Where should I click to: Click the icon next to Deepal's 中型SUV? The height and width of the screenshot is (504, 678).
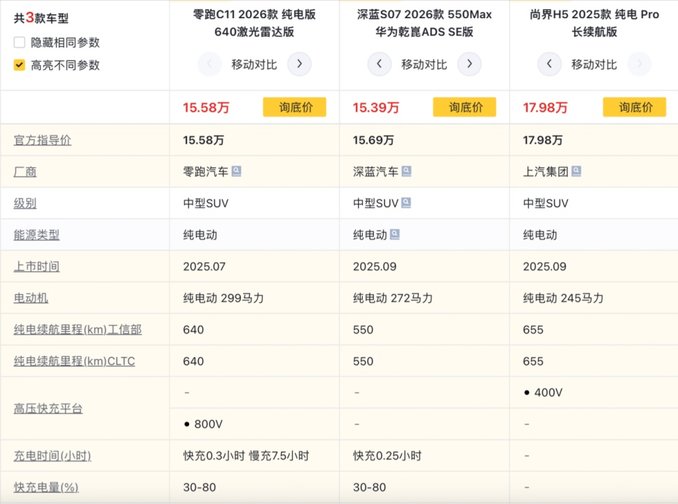pos(406,203)
